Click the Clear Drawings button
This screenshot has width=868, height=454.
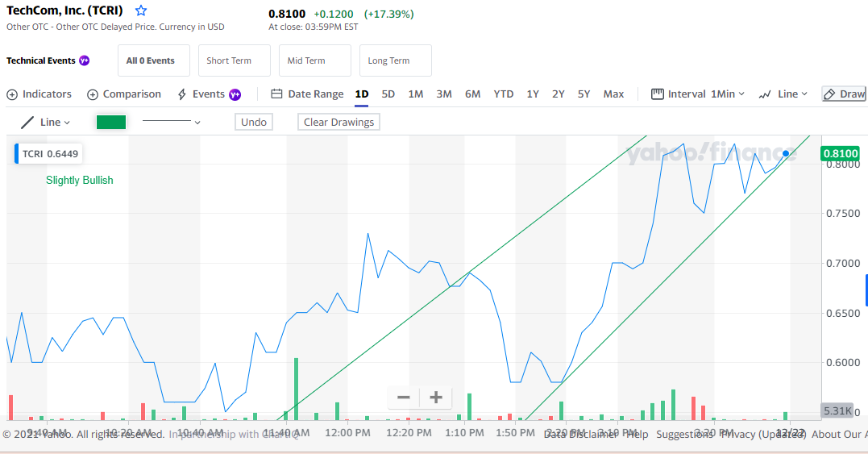(x=338, y=122)
